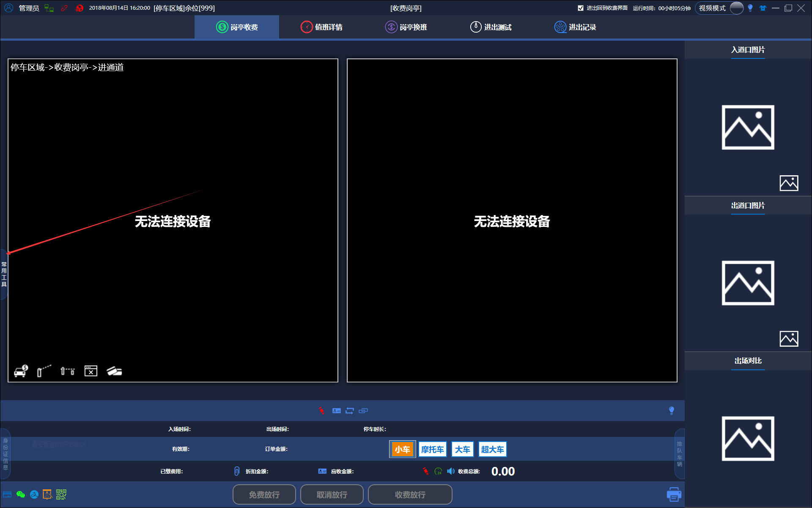This screenshot has width=812, height=508.
Task: Click the 停车区域->收费岗亭->进通道 label
Action: (67, 67)
